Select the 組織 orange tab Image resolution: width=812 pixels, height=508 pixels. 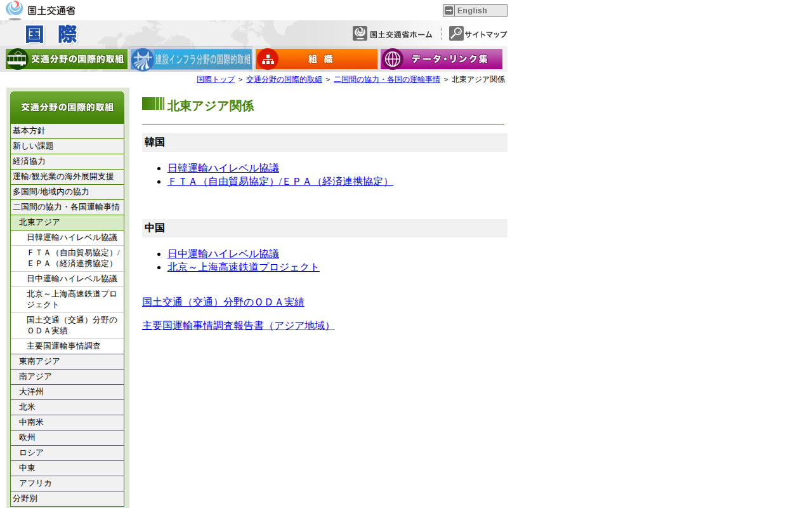pyautogui.click(x=317, y=59)
